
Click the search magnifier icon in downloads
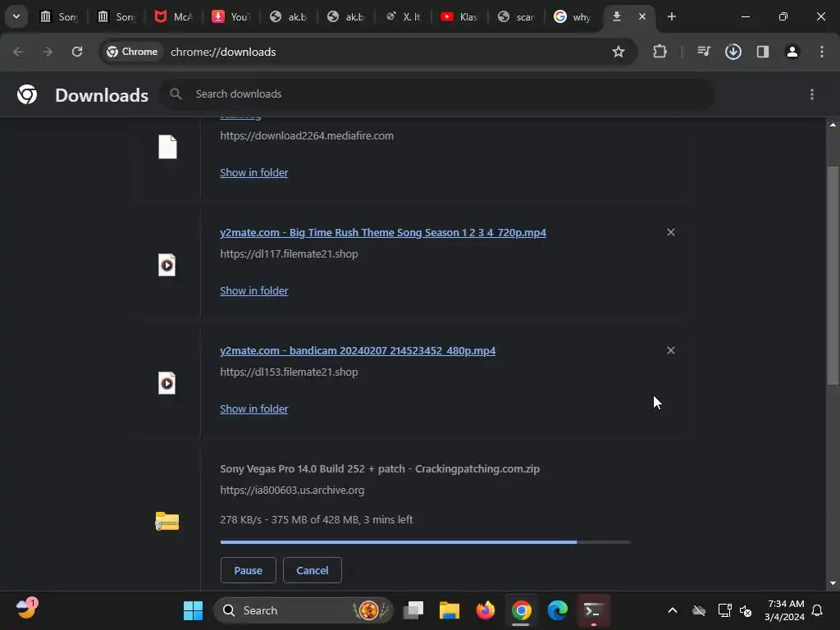coord(176,94)
